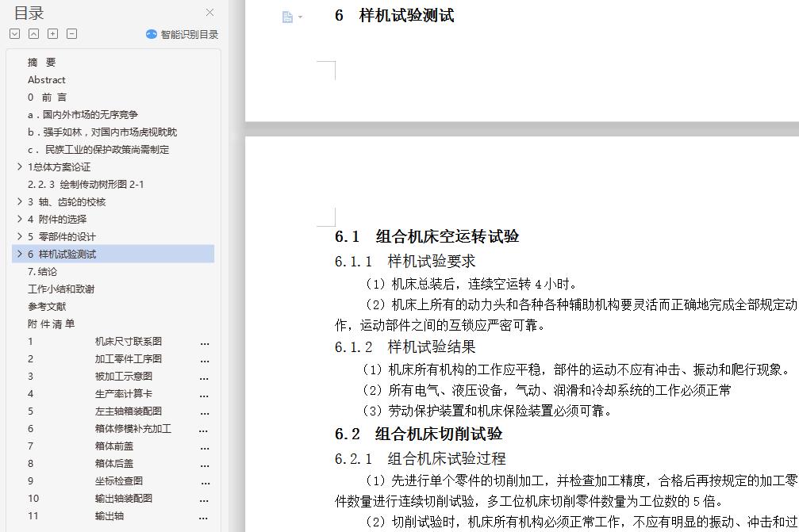Click heading 6.1 组合机床空运转试验

[x=427, y=236]
